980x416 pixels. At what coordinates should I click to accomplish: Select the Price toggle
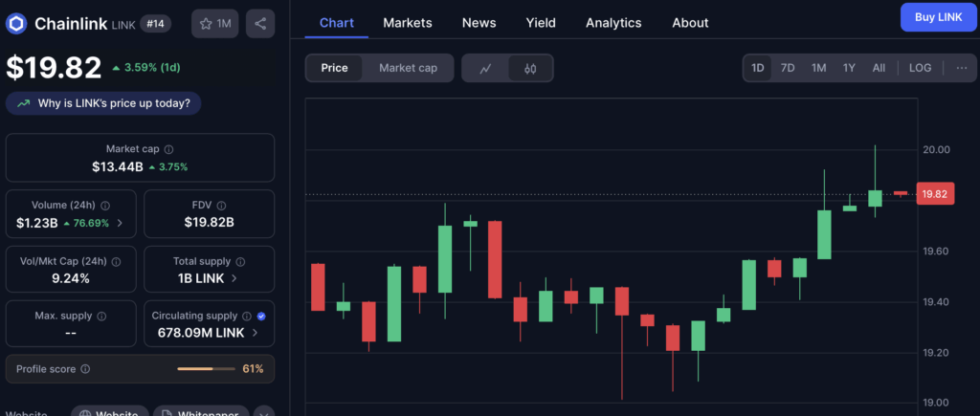point(334,68)
